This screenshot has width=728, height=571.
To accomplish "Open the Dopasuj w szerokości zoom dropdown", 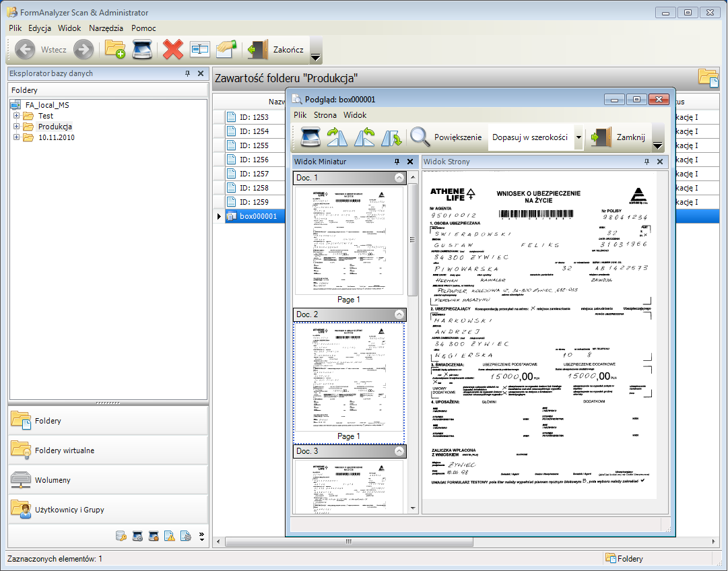I will (578, 137).
